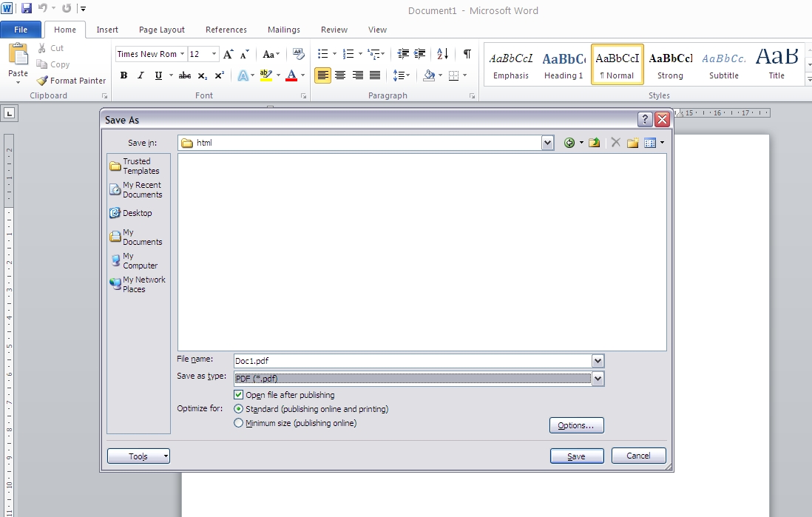
Task: Center align text icon
Action: coord(340,75)
